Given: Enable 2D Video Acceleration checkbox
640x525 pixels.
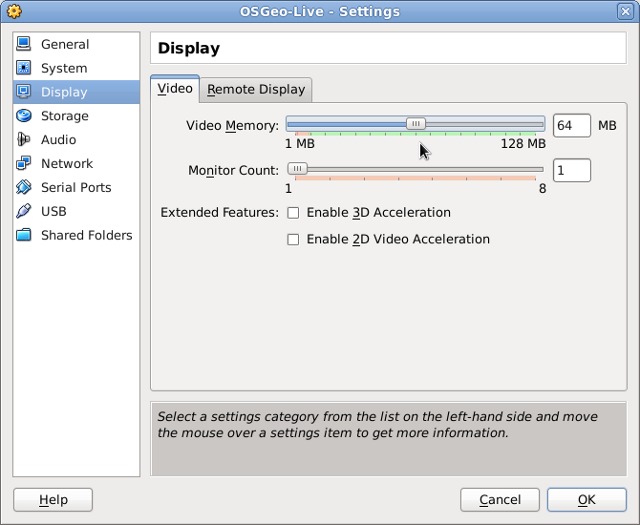Looking at the screenshot, I should tap(293, 239).
